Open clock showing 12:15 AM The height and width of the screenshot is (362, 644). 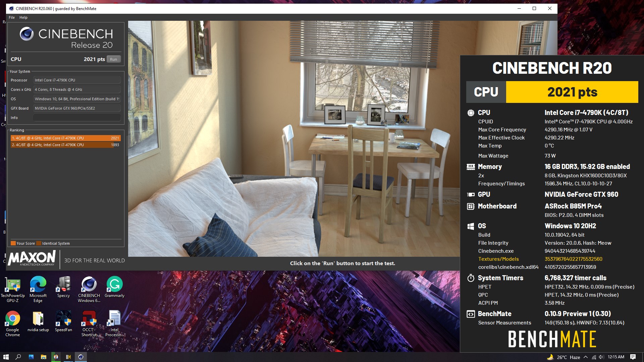616,357
